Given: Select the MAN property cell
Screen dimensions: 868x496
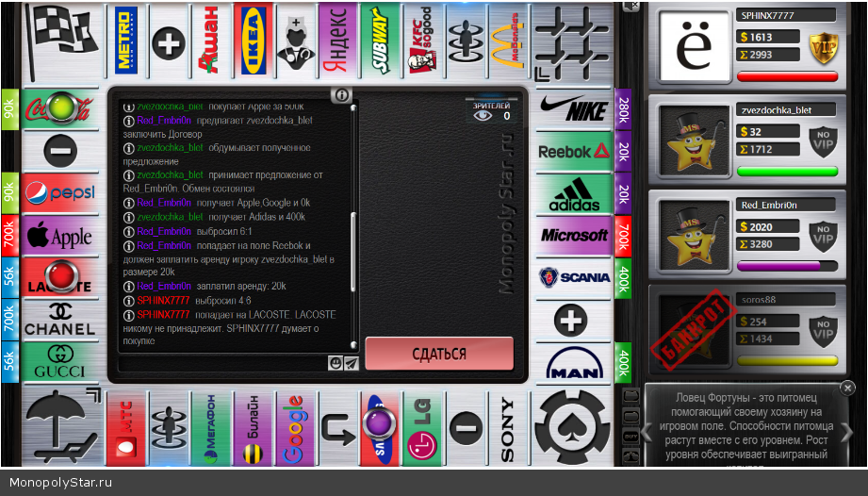Looking at the screenshot, I should 574,362.
